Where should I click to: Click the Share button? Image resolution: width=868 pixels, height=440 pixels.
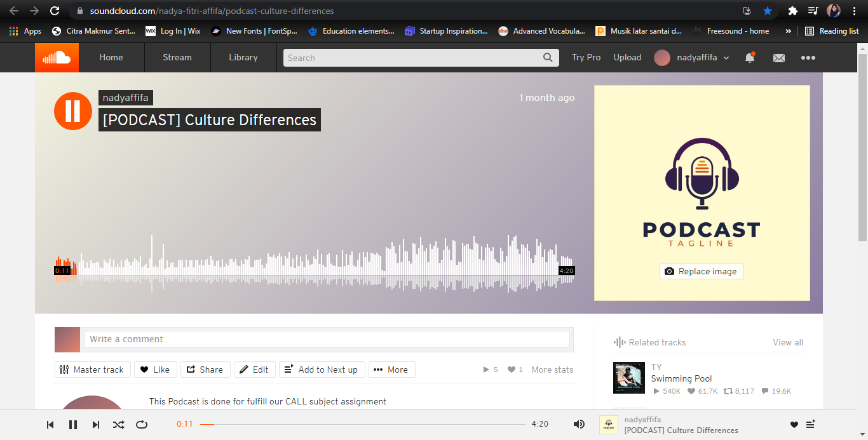tap(205, 370)
